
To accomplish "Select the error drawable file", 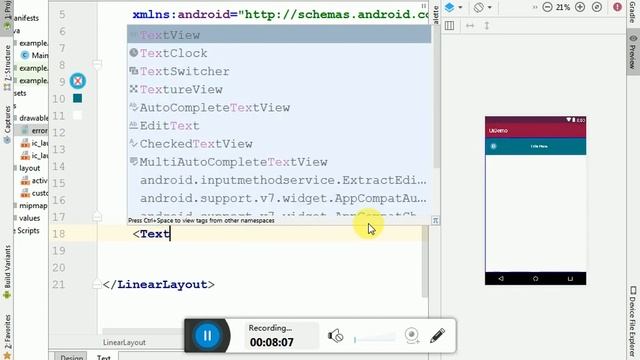I will 35,131.
